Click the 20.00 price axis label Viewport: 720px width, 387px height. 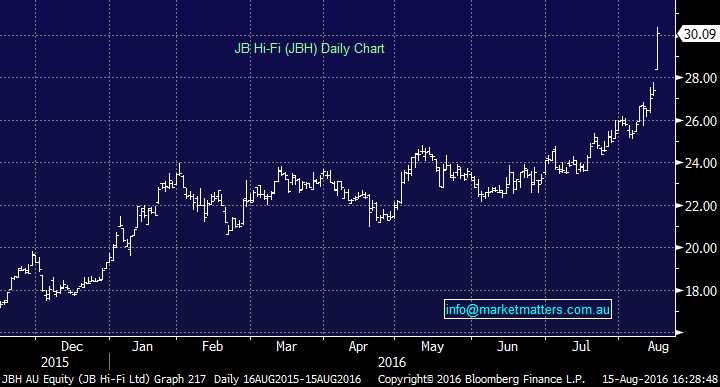pyautogui.click(x=701, y=248)
